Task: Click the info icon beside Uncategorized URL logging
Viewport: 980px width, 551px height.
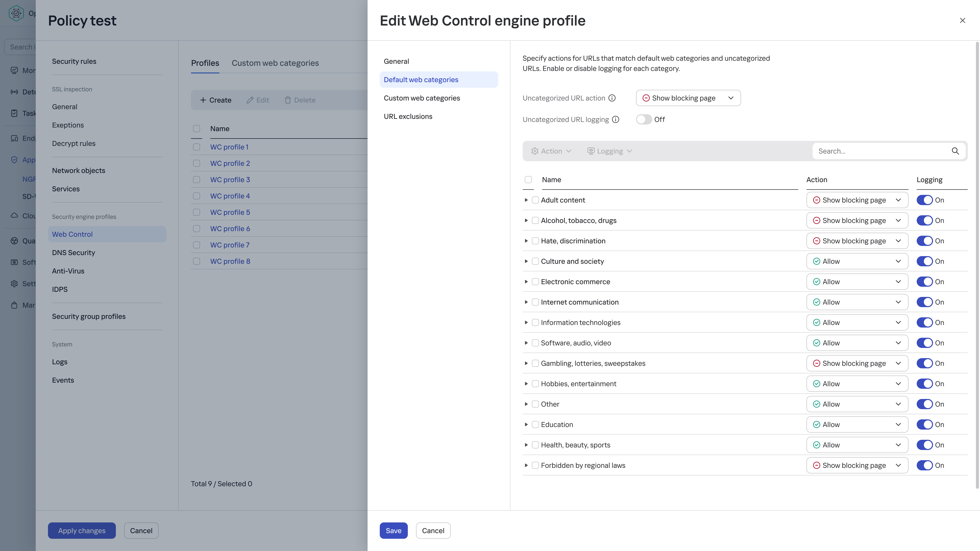Action: (616, 119)
